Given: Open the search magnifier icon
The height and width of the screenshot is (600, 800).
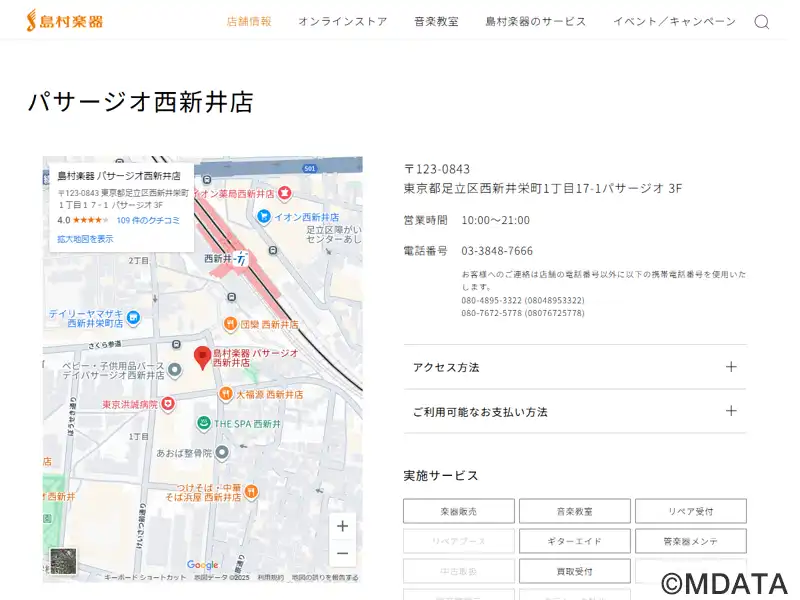Looking at the screenshot, I should (761, 22).
